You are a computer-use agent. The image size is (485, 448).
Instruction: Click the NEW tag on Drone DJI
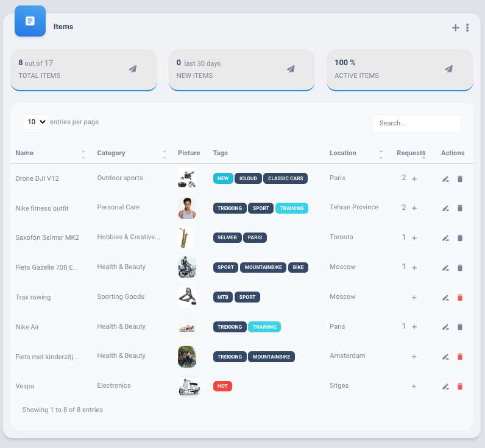pyautogui.click(x=223, y=178)
